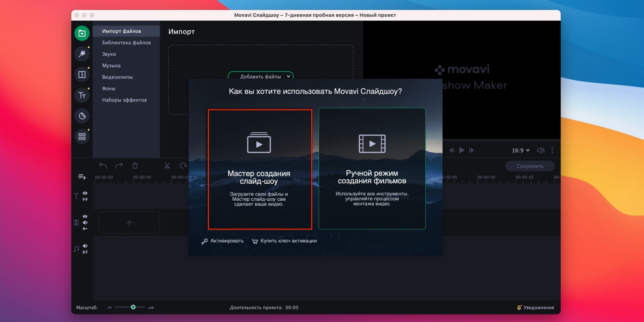Toggle the audio track unlink icon
Image resolution: width=644 pixels, height=322 pixels.
(x=85, y=252)
